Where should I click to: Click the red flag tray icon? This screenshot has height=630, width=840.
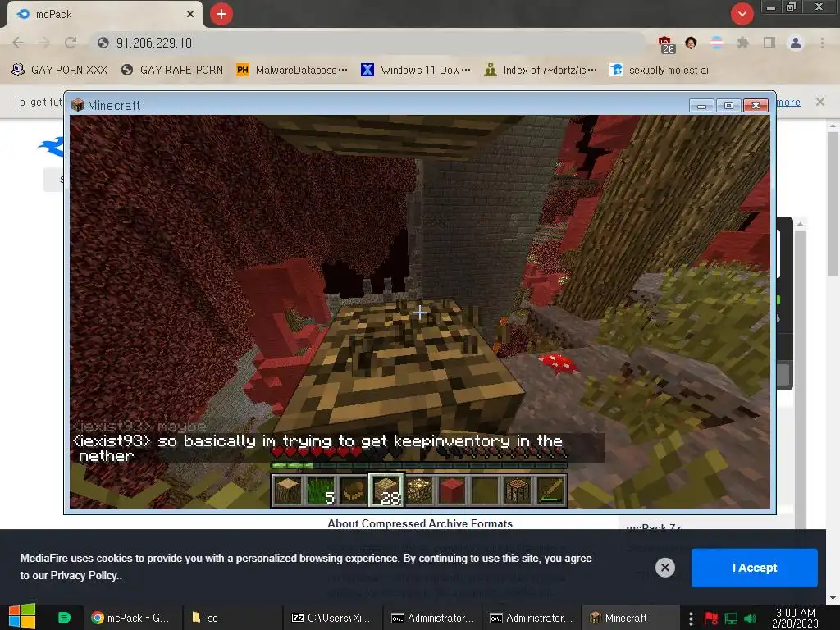(x=710, y=619)
